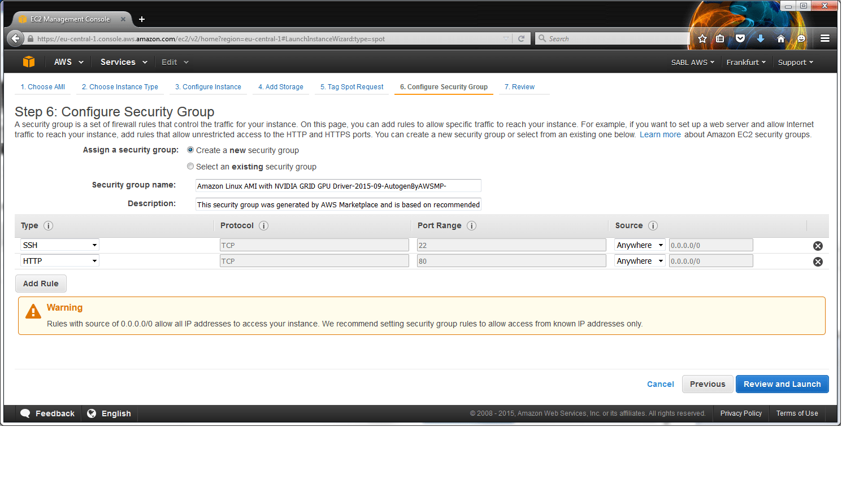Click the AWS cube logo
The height and width of the screenshot is (488, 868).
[x=28, y=62]
